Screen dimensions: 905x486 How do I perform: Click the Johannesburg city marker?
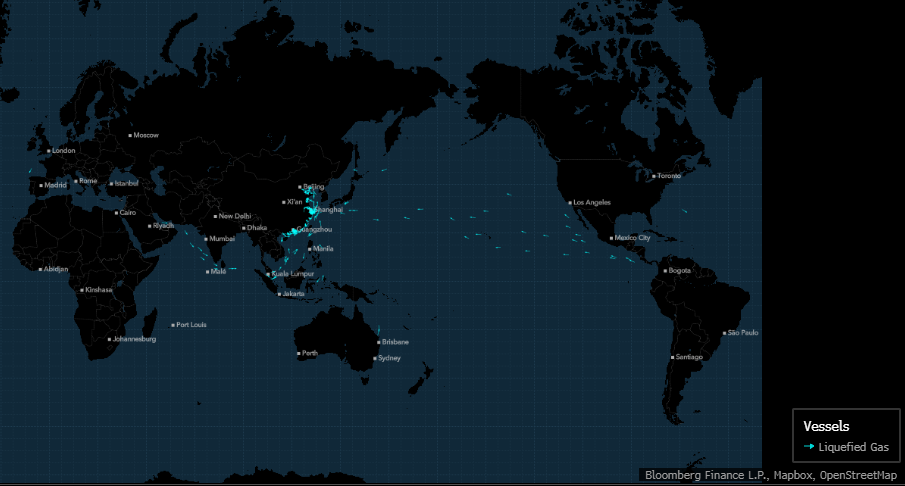(x=109, y=340)
